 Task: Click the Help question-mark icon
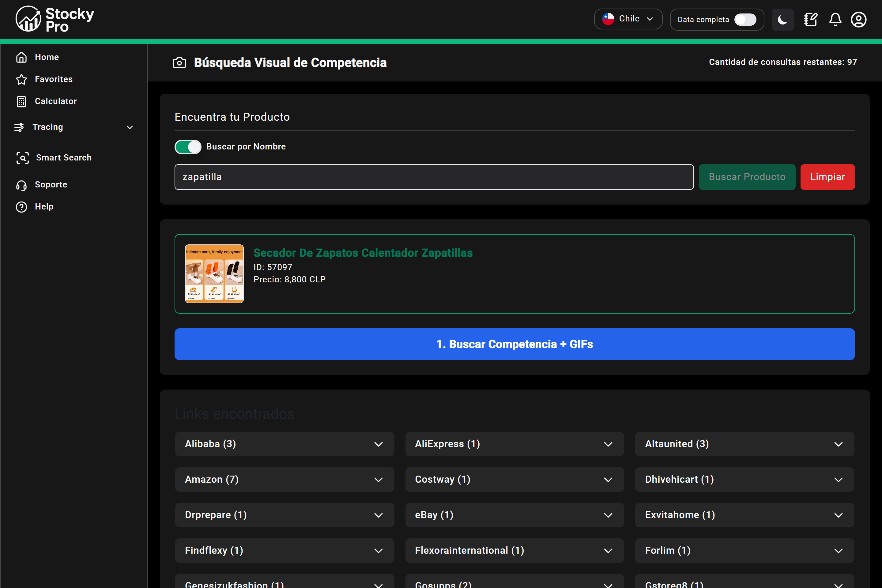coord(21,207)
